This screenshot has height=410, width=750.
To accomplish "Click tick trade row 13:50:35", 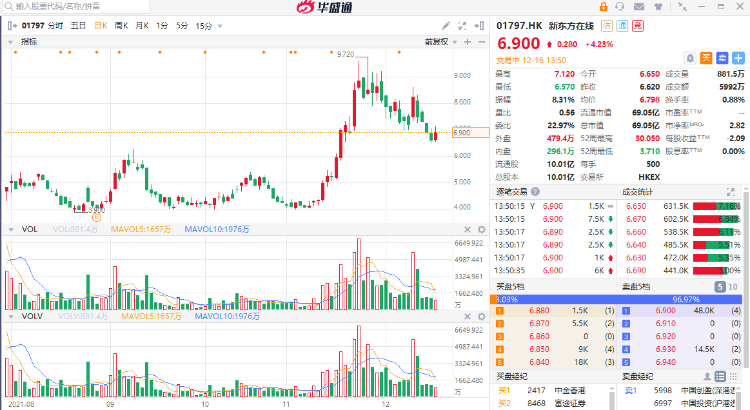I will point(554,271).
